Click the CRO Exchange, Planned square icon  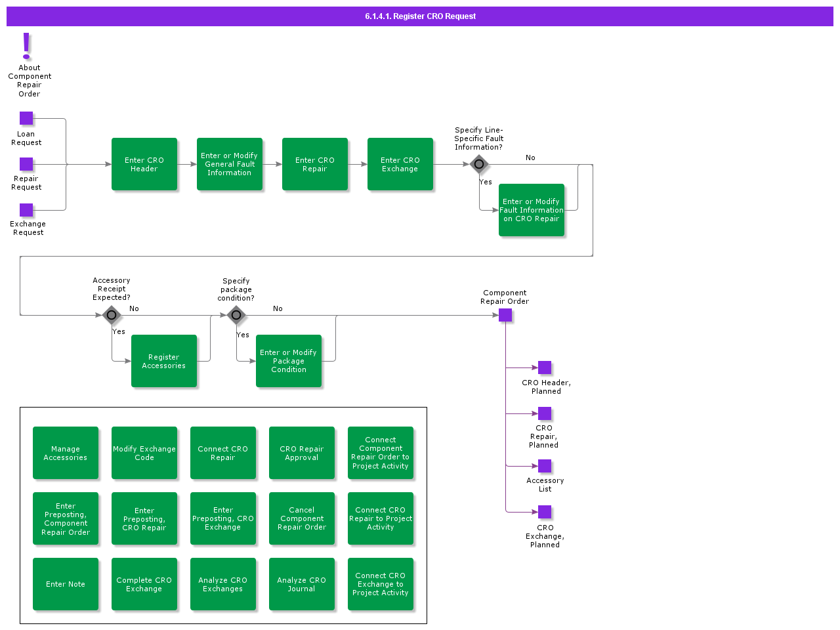(x=545, y=512)
